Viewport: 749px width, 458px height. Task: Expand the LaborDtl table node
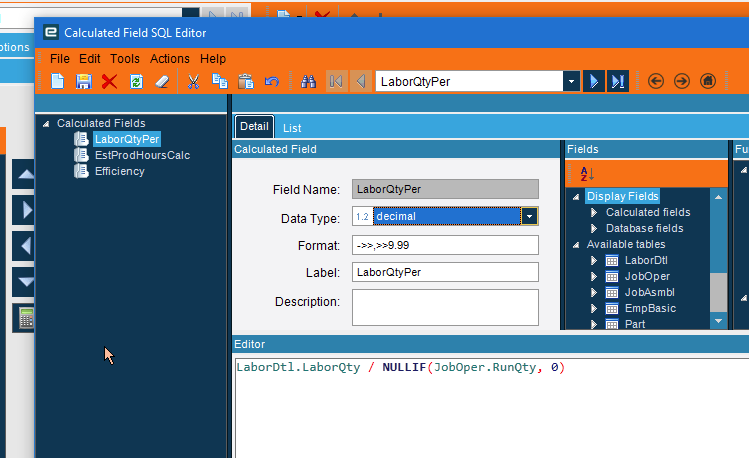(x=594, y=261)
